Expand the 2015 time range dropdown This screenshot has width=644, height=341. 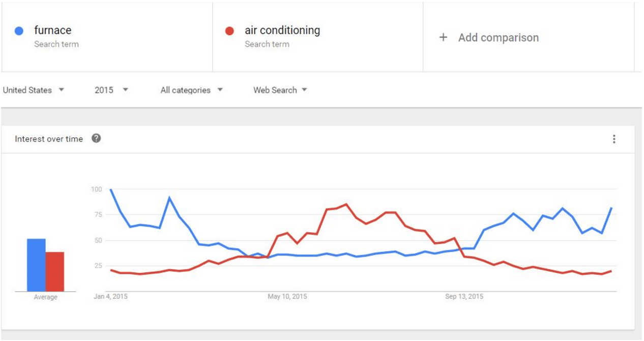(x=111, y=90)
